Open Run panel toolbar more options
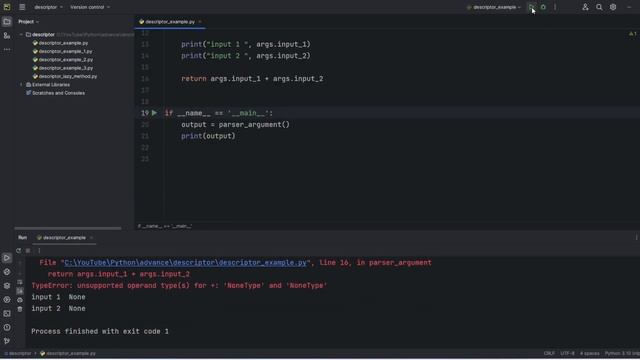This screenshot has width=640, height=360. pos(39,250)
